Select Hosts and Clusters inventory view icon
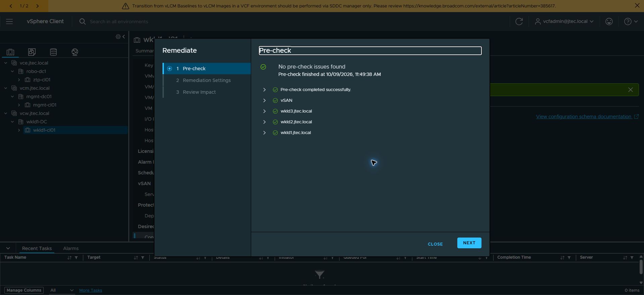This screenshot has width=644, height=295. click(10, 52)
